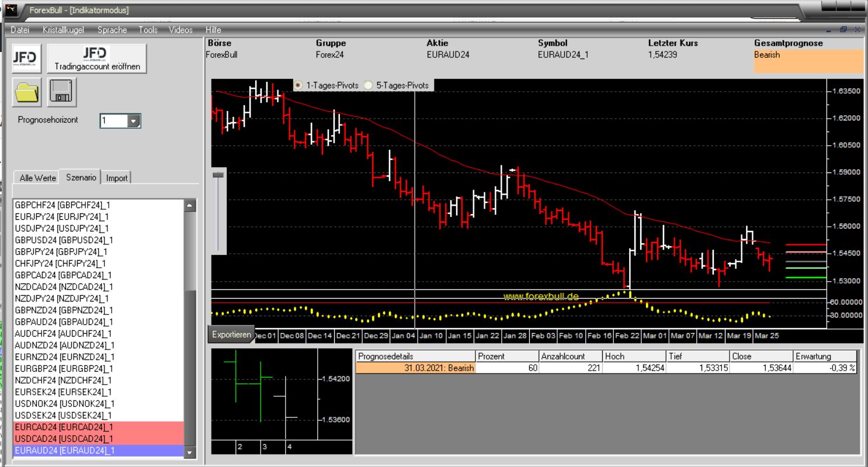
Task: Click the symbol list scroll down arrow
Action: pyautogui.click(x=190, y=452)
